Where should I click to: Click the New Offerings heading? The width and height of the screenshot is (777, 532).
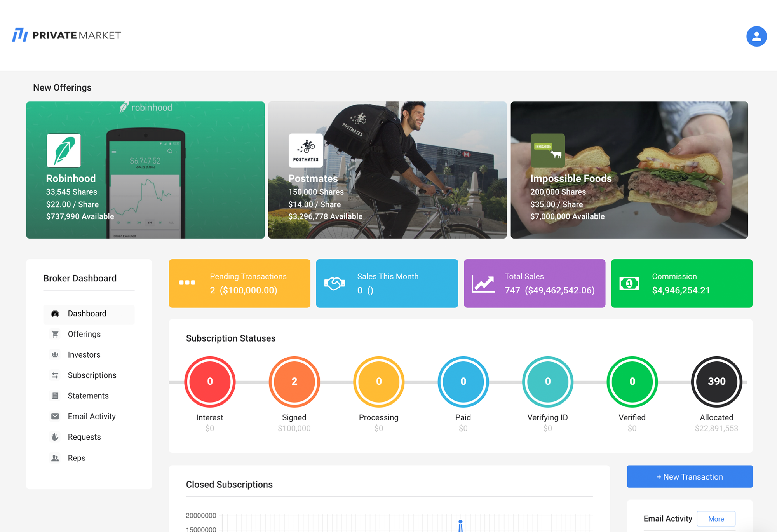point(62,87)
